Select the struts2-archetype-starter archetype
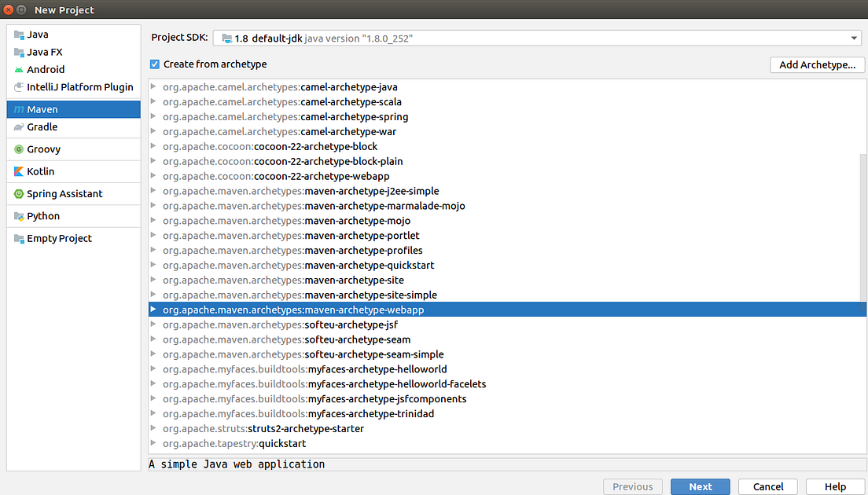 (x=263, y=428)
